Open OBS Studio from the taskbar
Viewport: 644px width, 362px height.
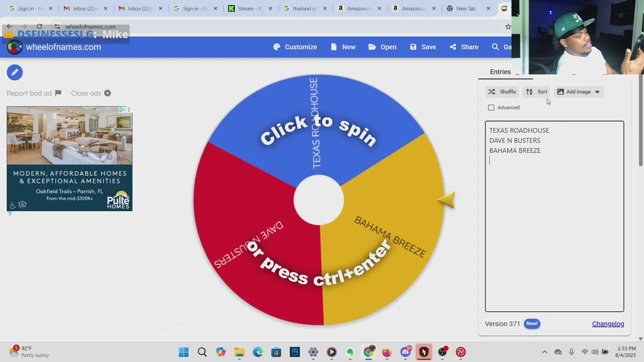point(442,352)
